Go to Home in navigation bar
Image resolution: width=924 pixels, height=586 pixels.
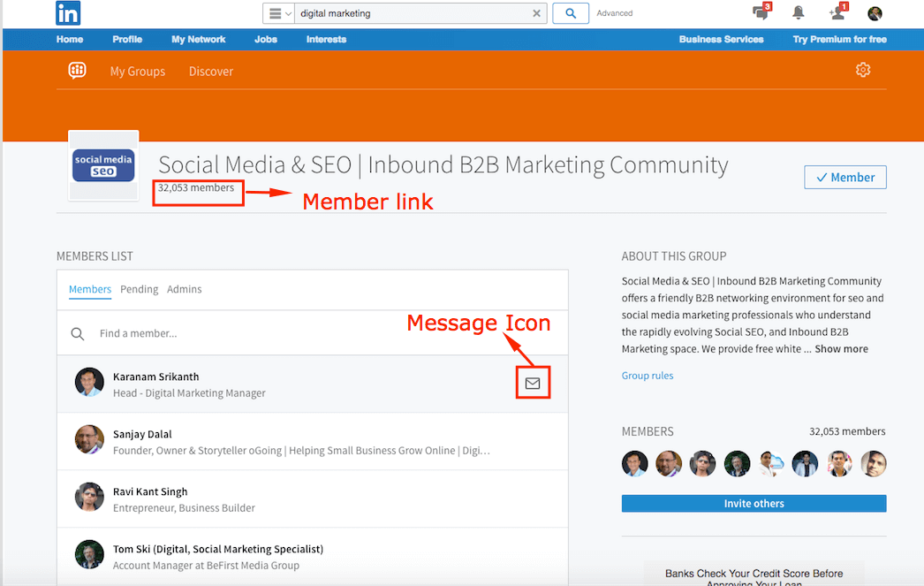(x=70, y=40)
